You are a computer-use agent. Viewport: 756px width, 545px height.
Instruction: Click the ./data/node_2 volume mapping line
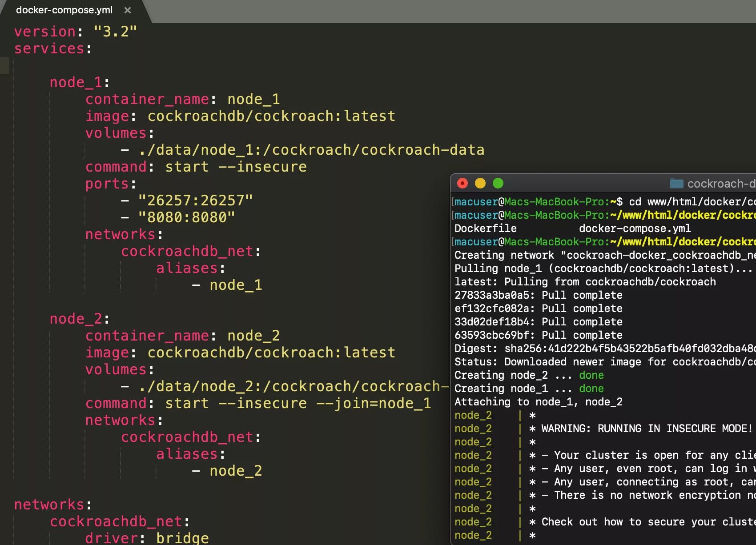click(285, 386)
